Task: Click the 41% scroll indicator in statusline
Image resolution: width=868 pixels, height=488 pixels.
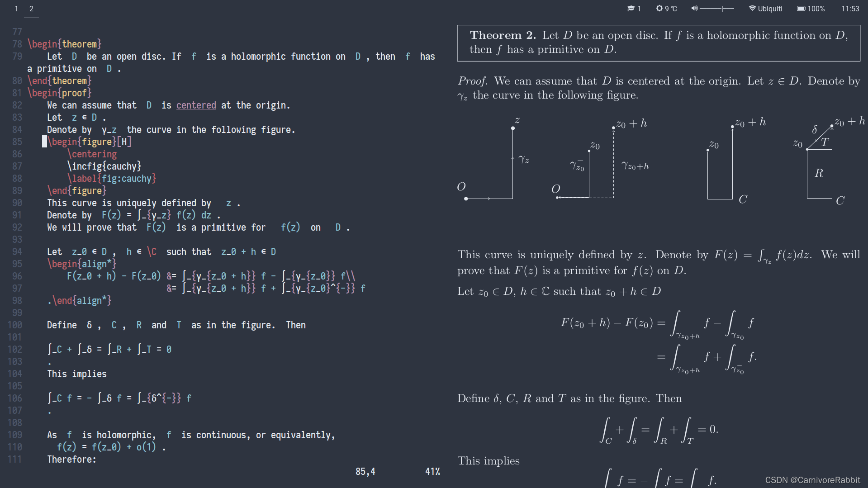Action: click(432, 471)
